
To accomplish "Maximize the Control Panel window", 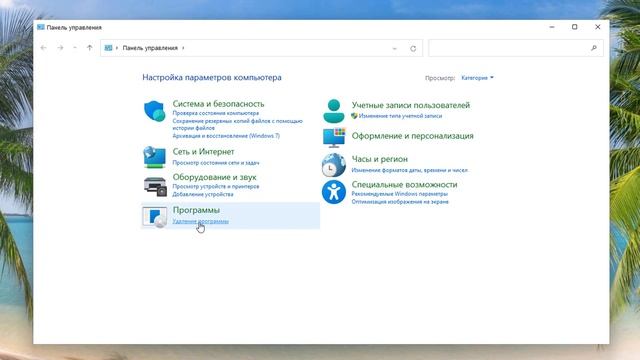I will tap(575, 27).
